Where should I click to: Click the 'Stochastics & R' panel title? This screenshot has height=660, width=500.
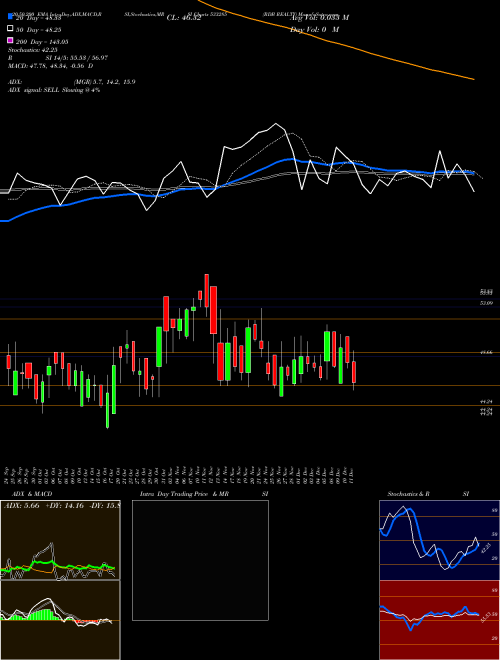pyautogui.click(x=409, y=494)
